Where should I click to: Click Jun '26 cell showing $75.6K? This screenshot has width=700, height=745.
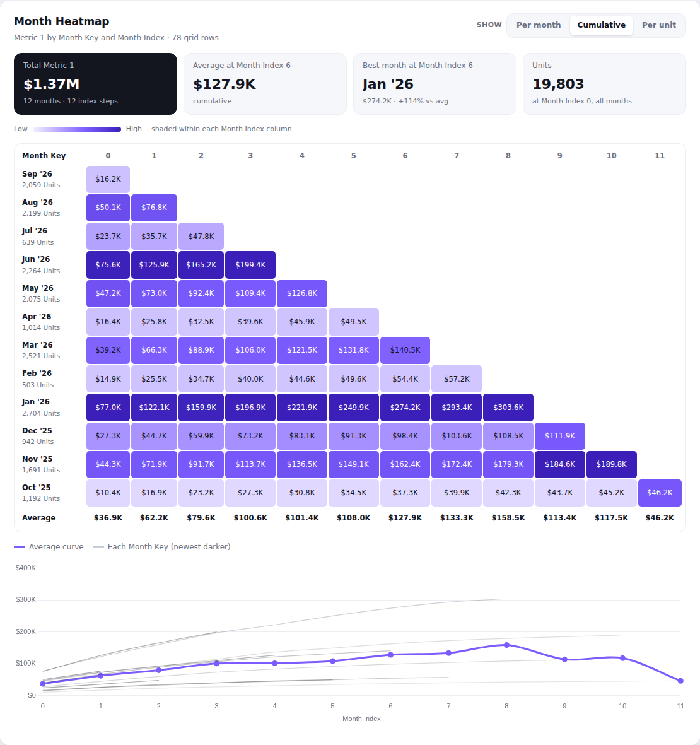[x=108, y=265]
